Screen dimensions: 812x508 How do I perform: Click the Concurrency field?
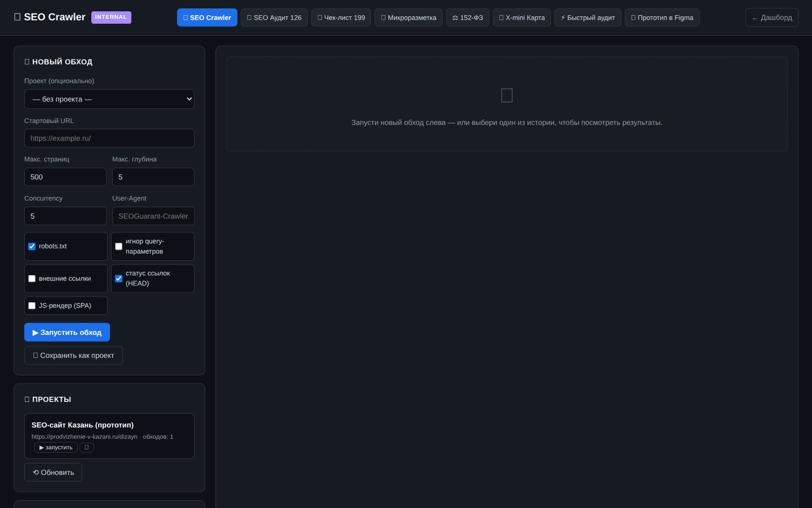[65, 216]
